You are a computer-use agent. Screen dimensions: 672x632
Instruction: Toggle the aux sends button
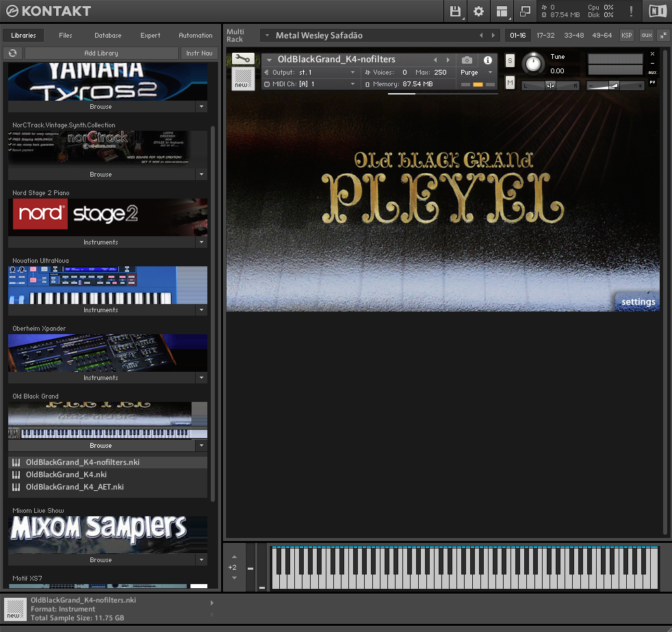(646, 36)
